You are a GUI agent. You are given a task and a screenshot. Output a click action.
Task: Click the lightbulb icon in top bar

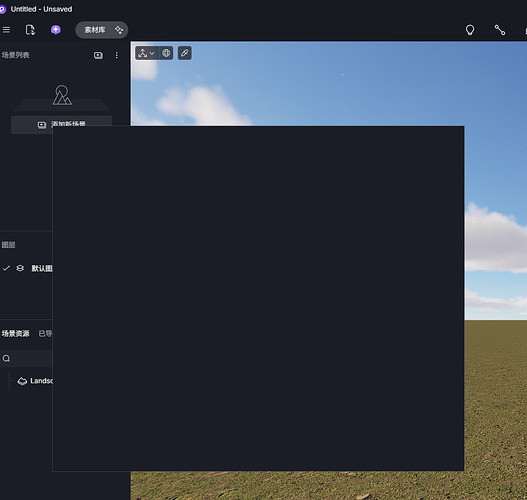pyautogui.click(x=470, y=30)
